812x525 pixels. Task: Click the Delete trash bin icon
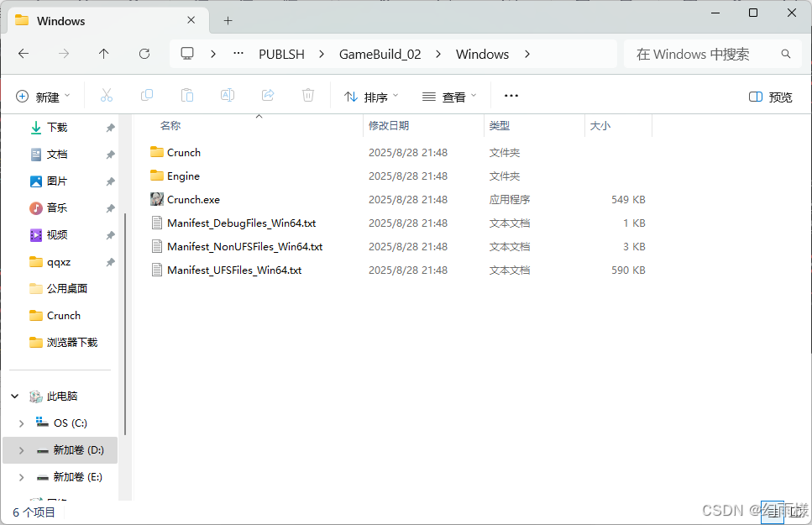[308, 96]
